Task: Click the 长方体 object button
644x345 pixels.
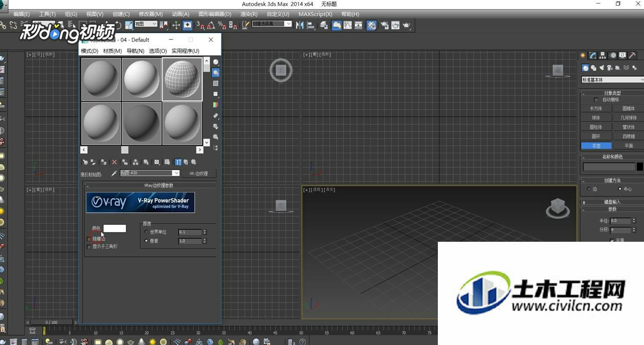Action: [x=596, y=108]
